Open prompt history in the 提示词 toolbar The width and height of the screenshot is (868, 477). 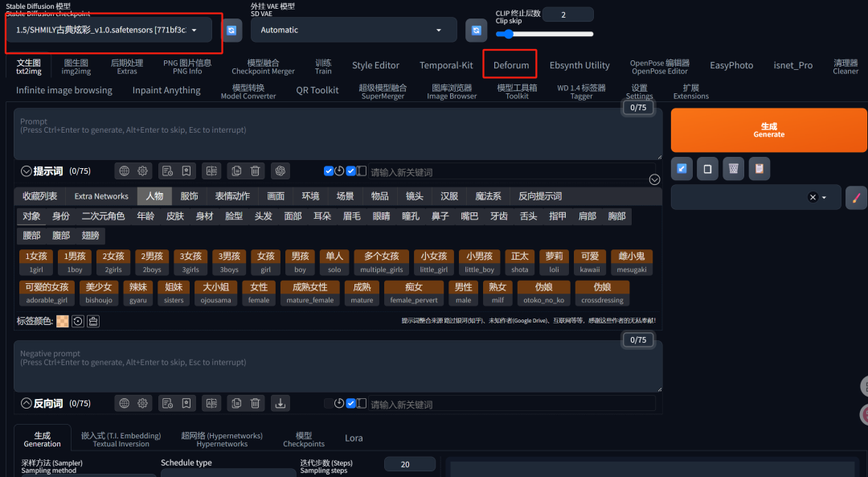tap(168, 171)
